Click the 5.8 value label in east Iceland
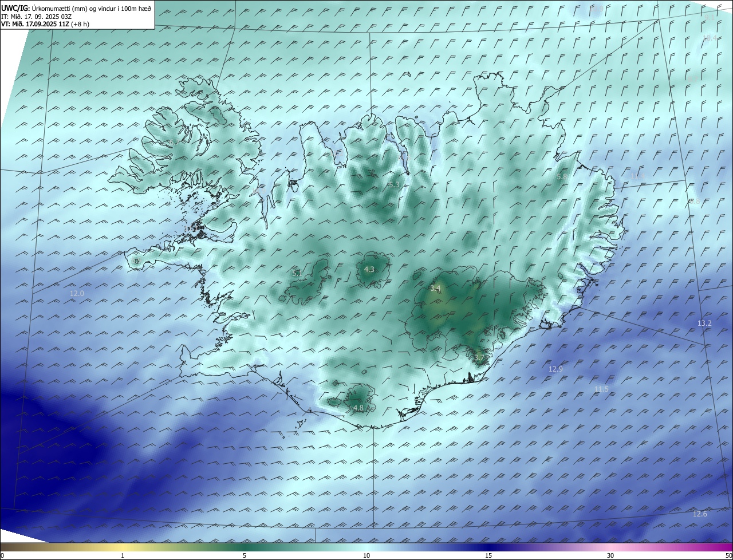The height and width of the screenshot is (560, 733). 562,178
